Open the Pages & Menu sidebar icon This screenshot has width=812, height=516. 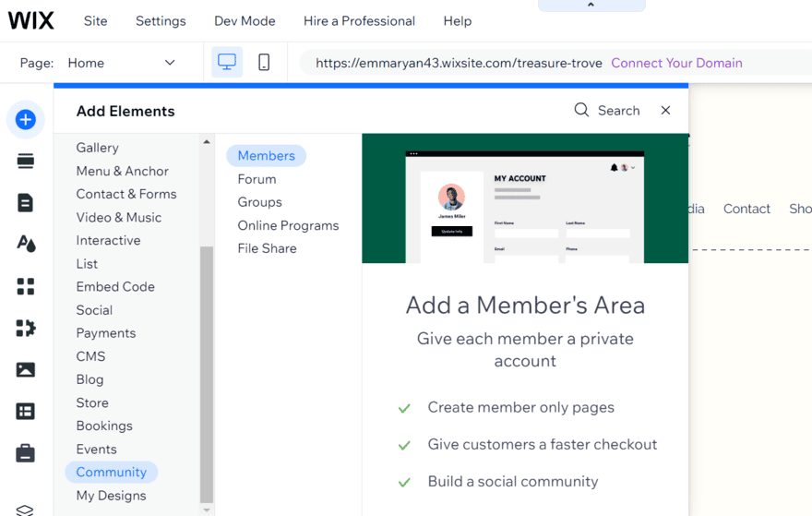coord(26,203)
